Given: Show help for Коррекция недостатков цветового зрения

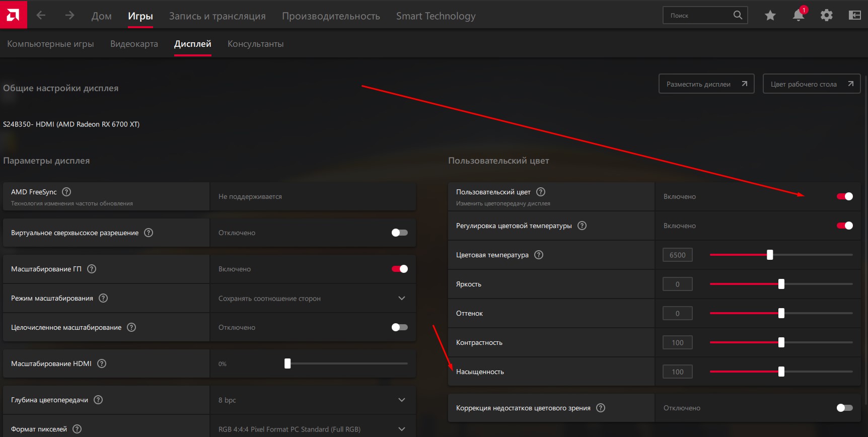Looking at the screenshot, I should click(x=601, y=408).
